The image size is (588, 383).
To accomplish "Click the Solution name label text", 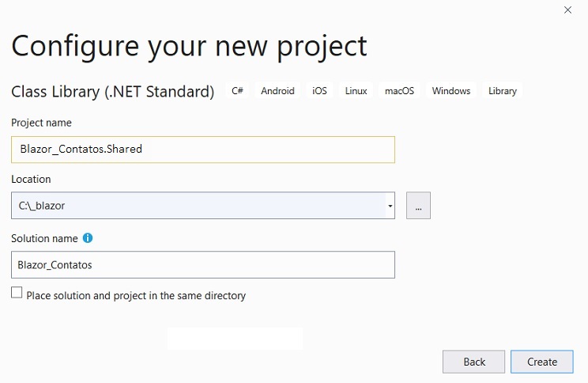I will click(44, 238).
